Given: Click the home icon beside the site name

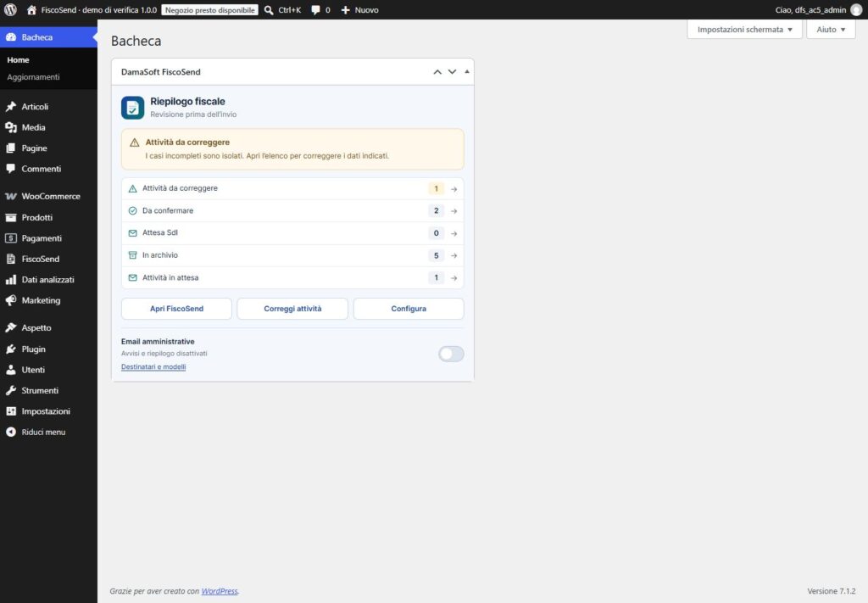Looking at the screenshot, I should pyautogui.click(x=31, y=10).
